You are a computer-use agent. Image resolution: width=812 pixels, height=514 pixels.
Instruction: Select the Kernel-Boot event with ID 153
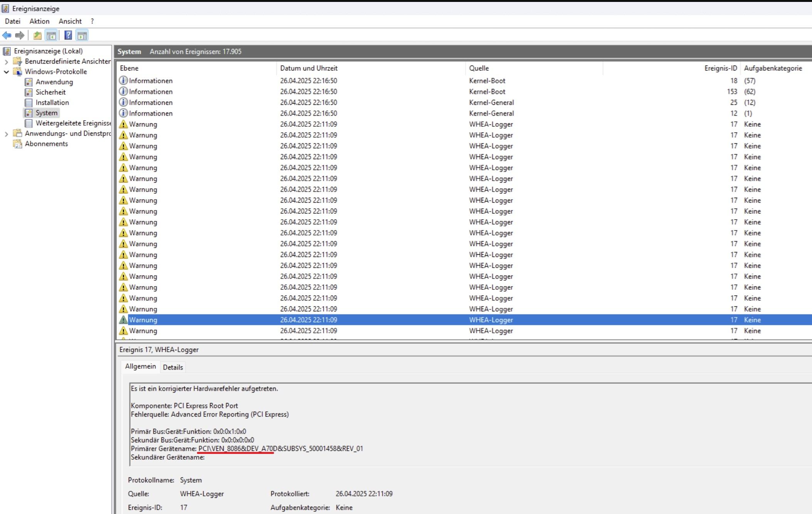(487, 92)
